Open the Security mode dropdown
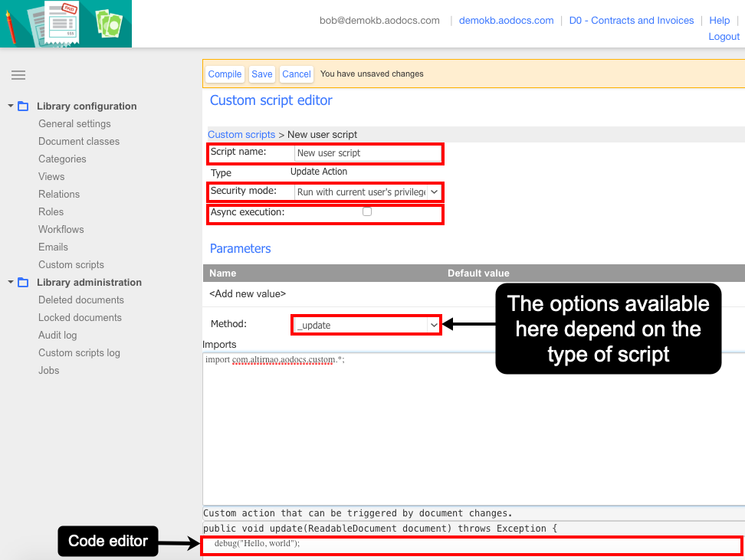Image resolution: width=745 pixels, height=560 pixels. click(367, 192)
